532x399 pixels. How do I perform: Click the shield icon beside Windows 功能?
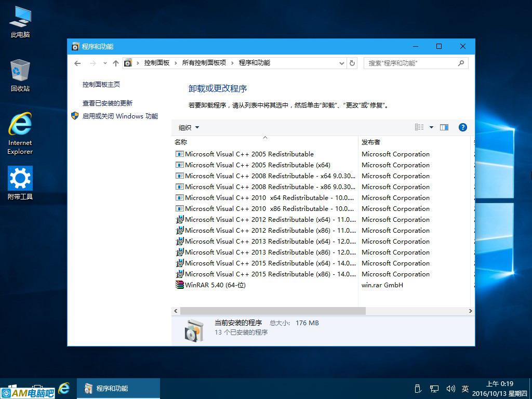pos(75,116)
